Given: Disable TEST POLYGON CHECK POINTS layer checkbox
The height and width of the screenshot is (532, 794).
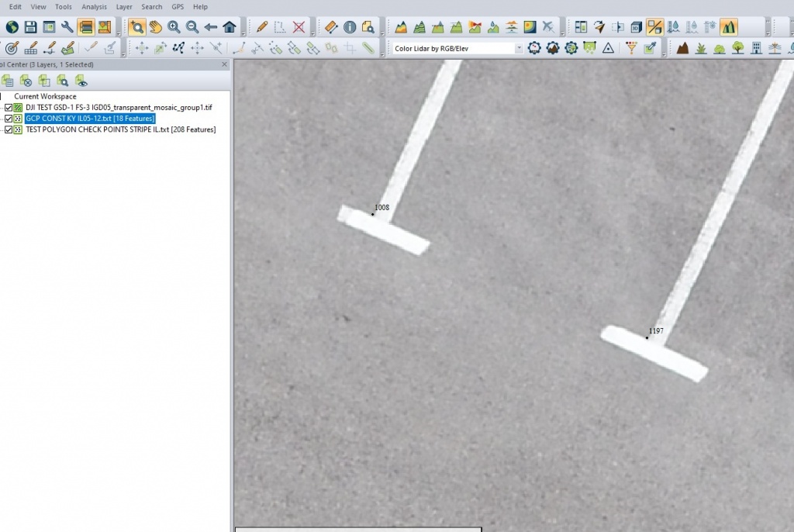Looking at the screenshot, I should (9, 130).
